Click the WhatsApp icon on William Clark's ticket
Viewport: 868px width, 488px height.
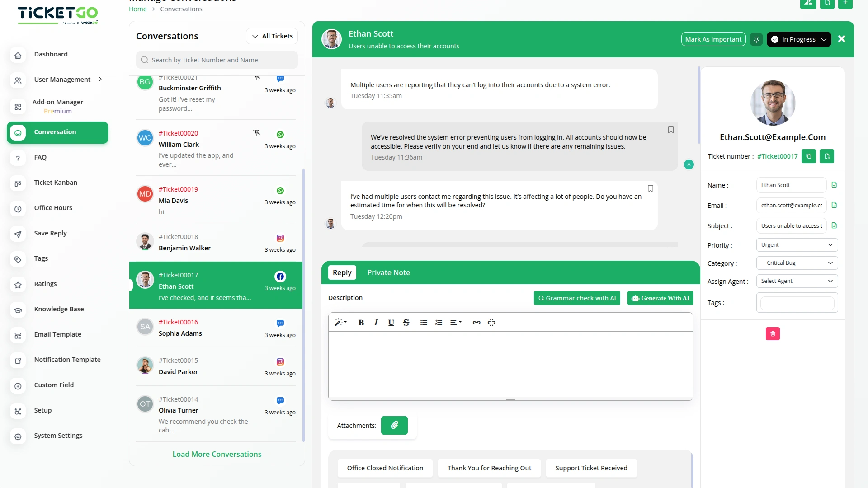(280, 135)
